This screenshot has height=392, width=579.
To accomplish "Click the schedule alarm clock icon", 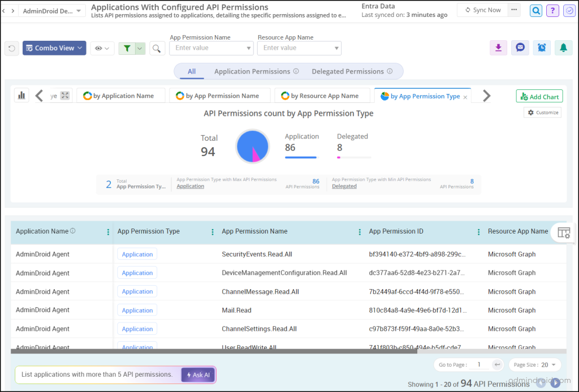I will [x=542, y=48].
